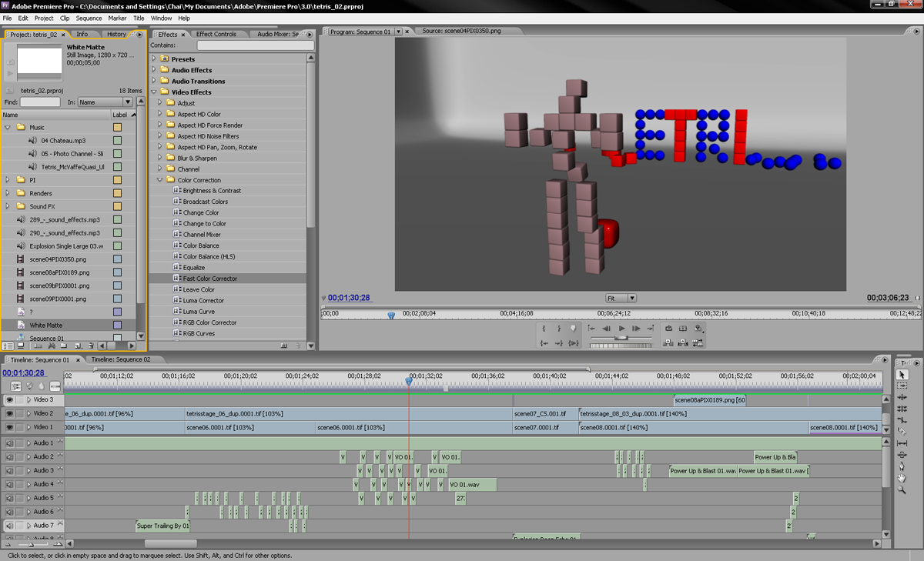The image size is (924, 561).
Task: Open the In: Name search dropdown
Action: [105, 102]
